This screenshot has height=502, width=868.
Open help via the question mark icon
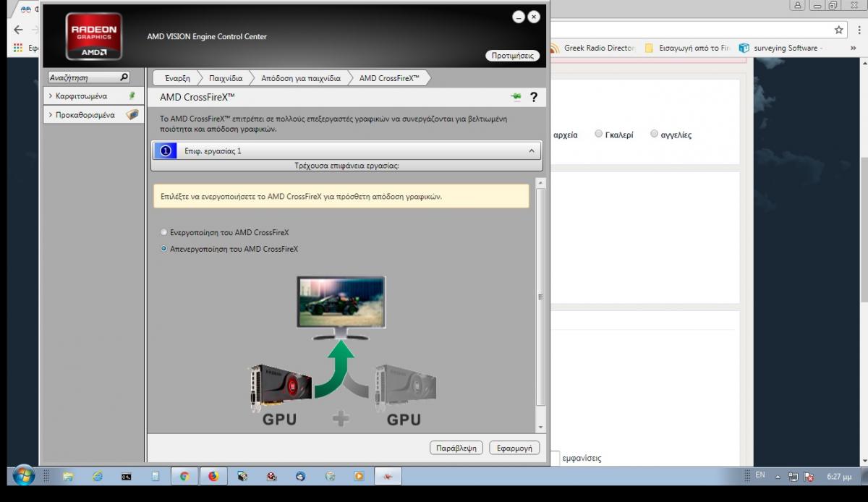534,97
